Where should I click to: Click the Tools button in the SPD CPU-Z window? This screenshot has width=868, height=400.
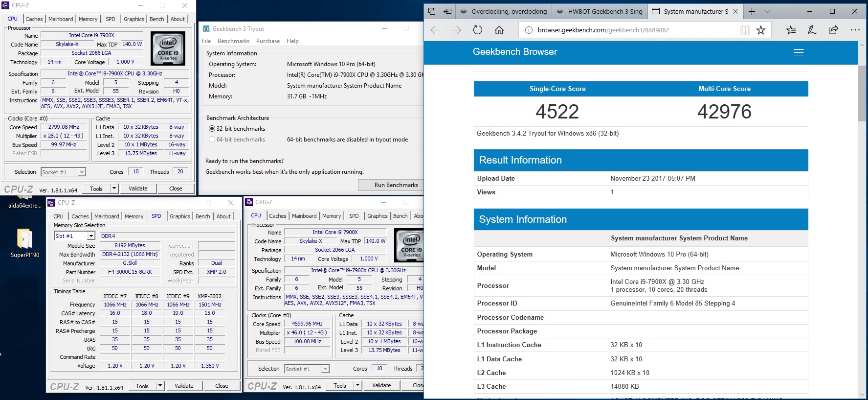tap(142, 386)
